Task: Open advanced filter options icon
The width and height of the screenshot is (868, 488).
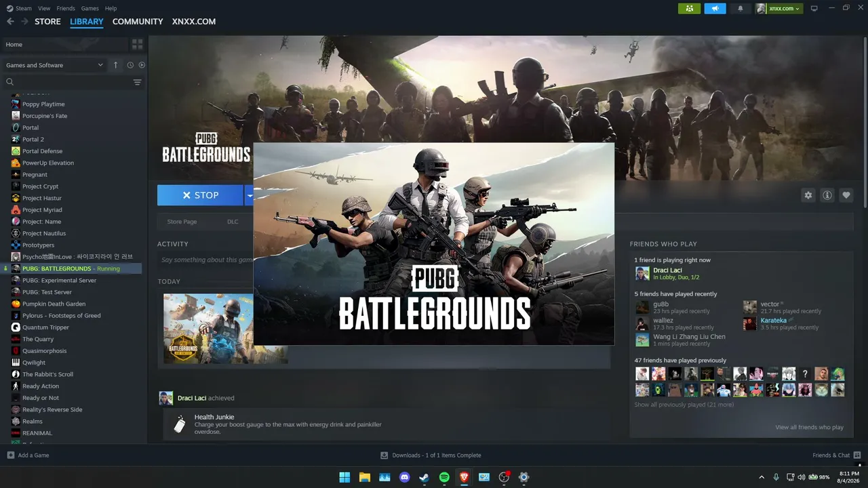Action: pos(138,82)
